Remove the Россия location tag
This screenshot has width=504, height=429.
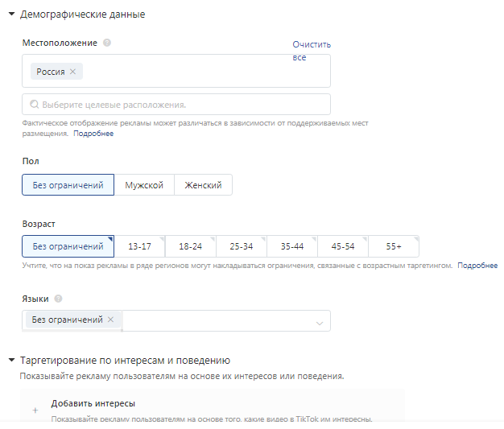point(73,72)
